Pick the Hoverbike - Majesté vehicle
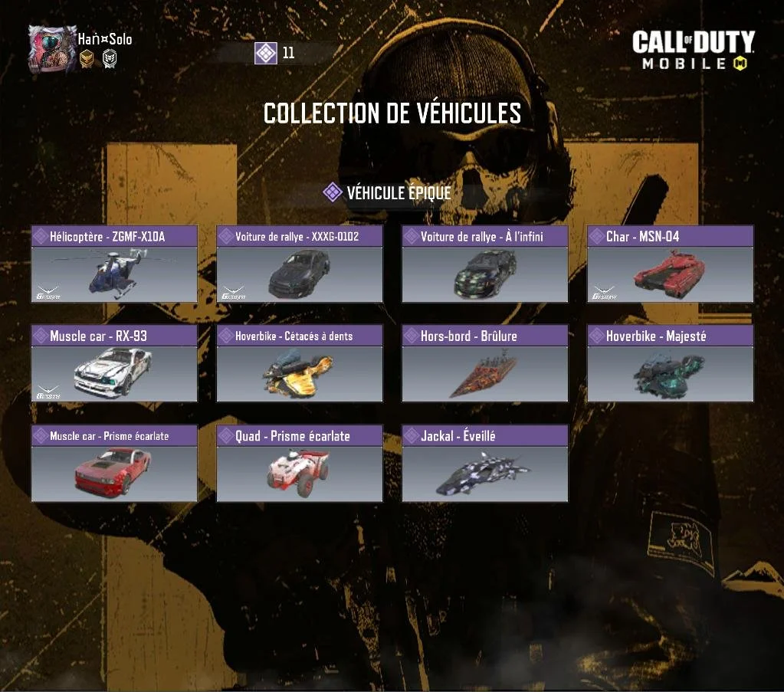784x692 pixels. coord(671,363)
